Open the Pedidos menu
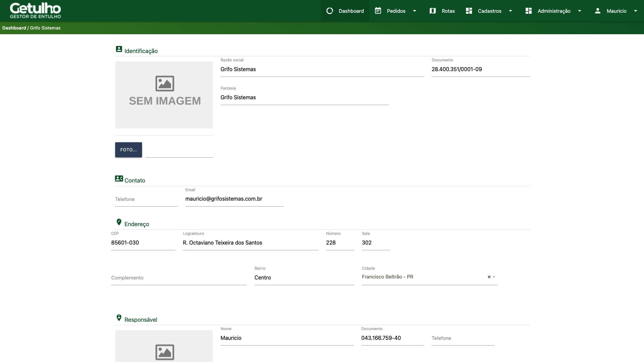The width and height of the screenshot is (644, 362). [396, 11]
